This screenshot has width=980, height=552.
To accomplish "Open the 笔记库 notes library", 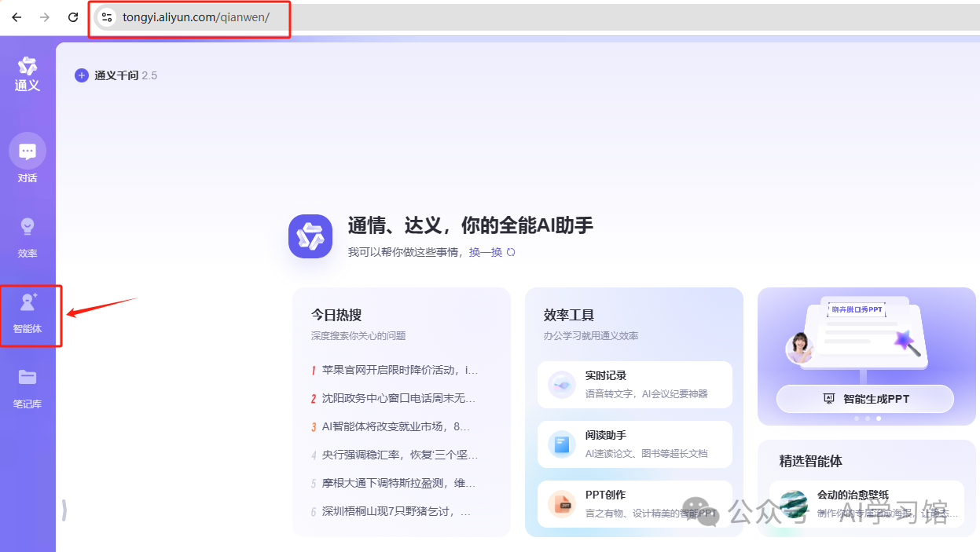I will click(x=28, y=385).
